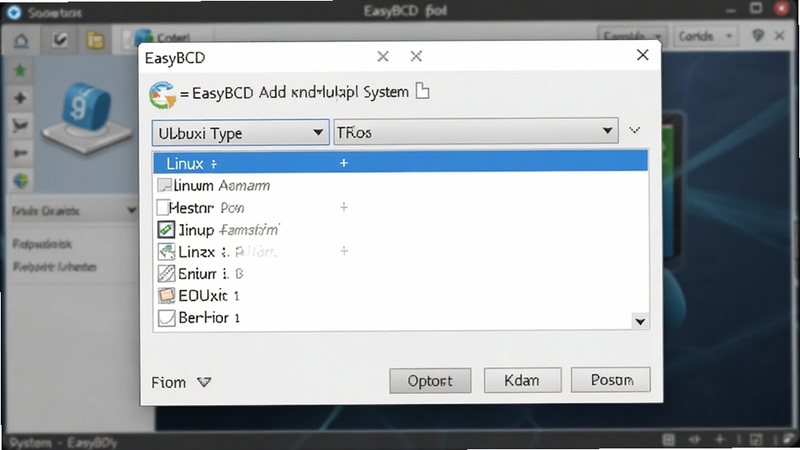
Task: Click the plus on the Linzx row
Action: coord(344,251)
